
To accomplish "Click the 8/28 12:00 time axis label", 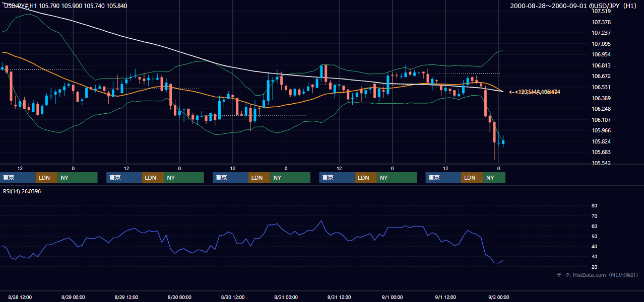I will [20, 297].
